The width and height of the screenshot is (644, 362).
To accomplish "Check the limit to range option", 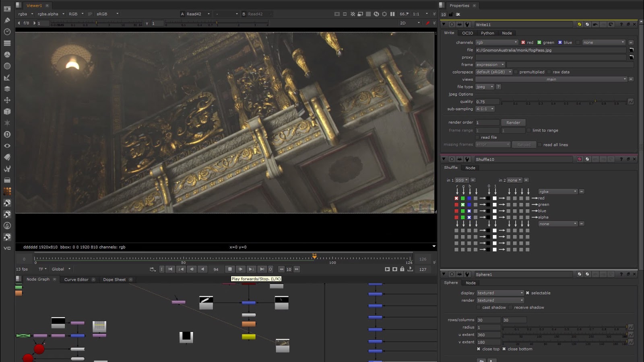I will click(x=529, y=130).
